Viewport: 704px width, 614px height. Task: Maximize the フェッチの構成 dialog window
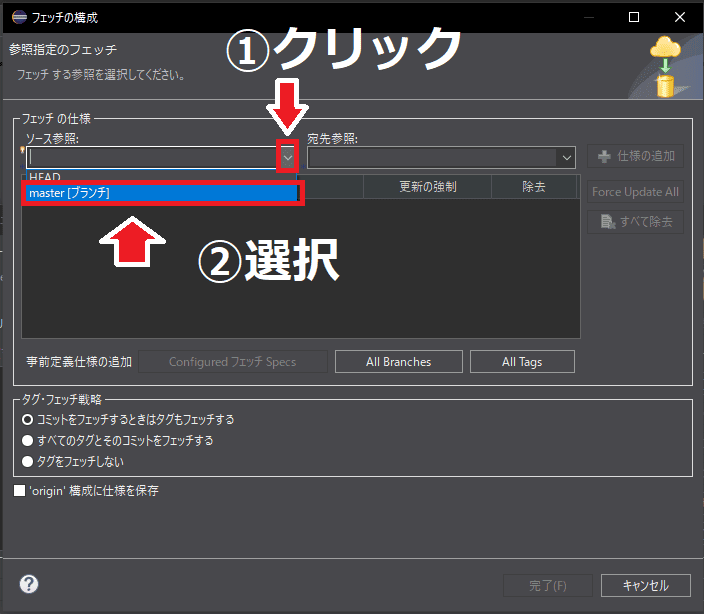tap(633, 17)
